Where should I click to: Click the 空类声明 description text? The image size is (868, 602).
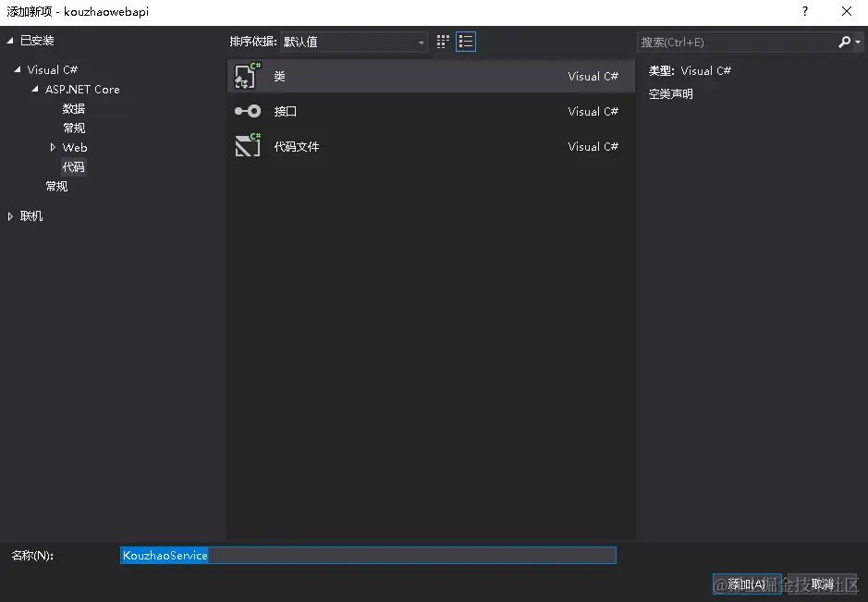(x=671, y=94)
